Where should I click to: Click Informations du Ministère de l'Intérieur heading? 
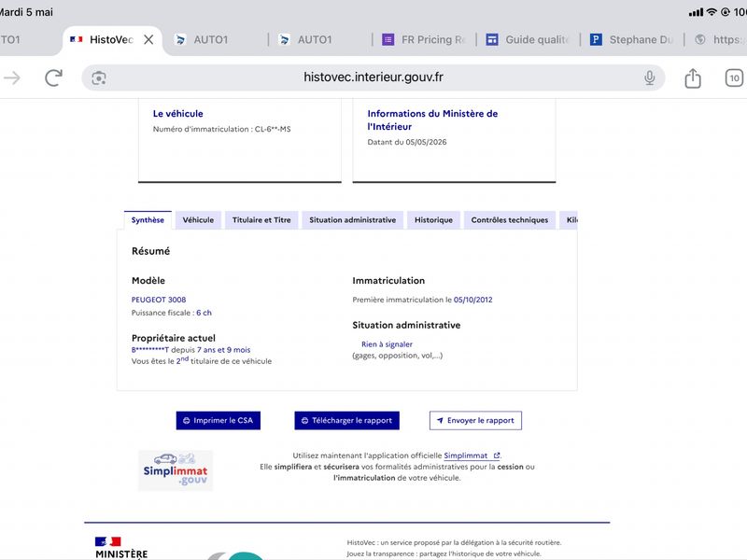tap(432, 120)
